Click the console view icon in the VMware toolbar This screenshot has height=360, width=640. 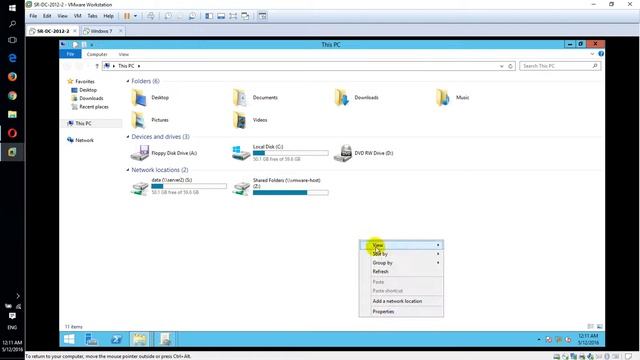pos(262,16)
